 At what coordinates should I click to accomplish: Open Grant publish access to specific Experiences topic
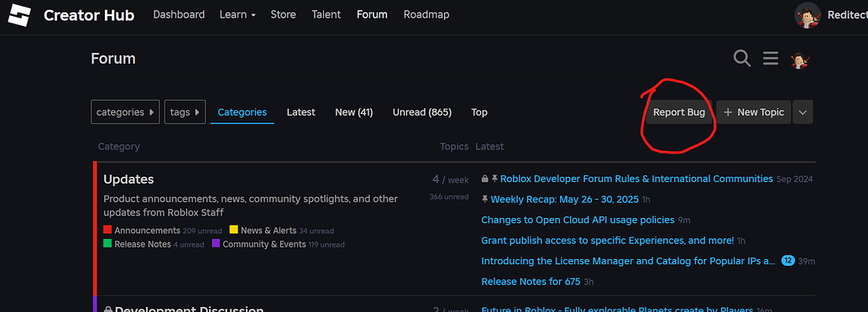[607, 241]
